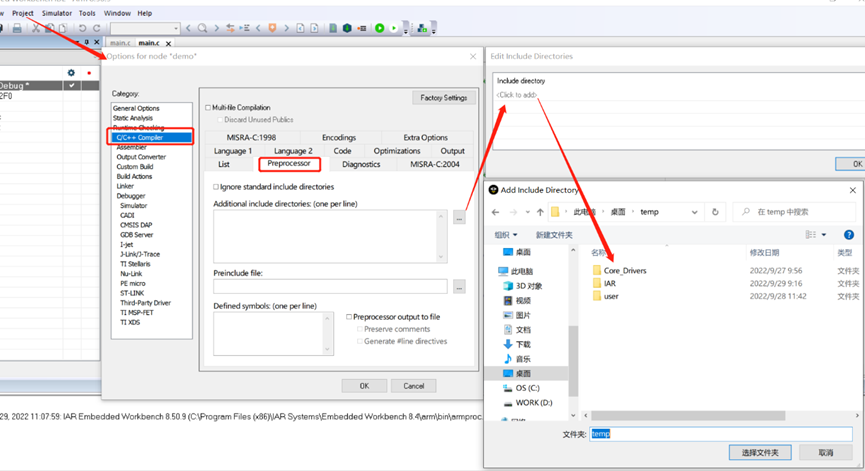Viewport: 865px width, 471px height.
Task: Open the Simulator menu
Action: (x=56, y=13)
